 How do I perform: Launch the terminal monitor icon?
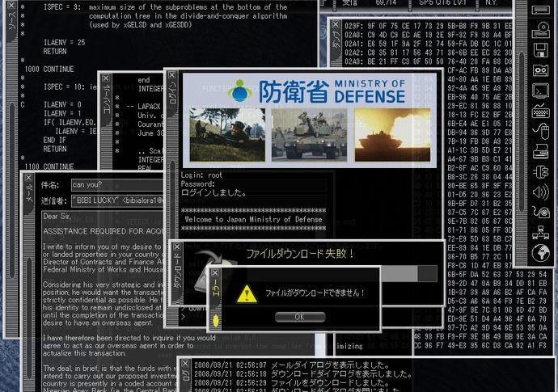tap(540, 91)
